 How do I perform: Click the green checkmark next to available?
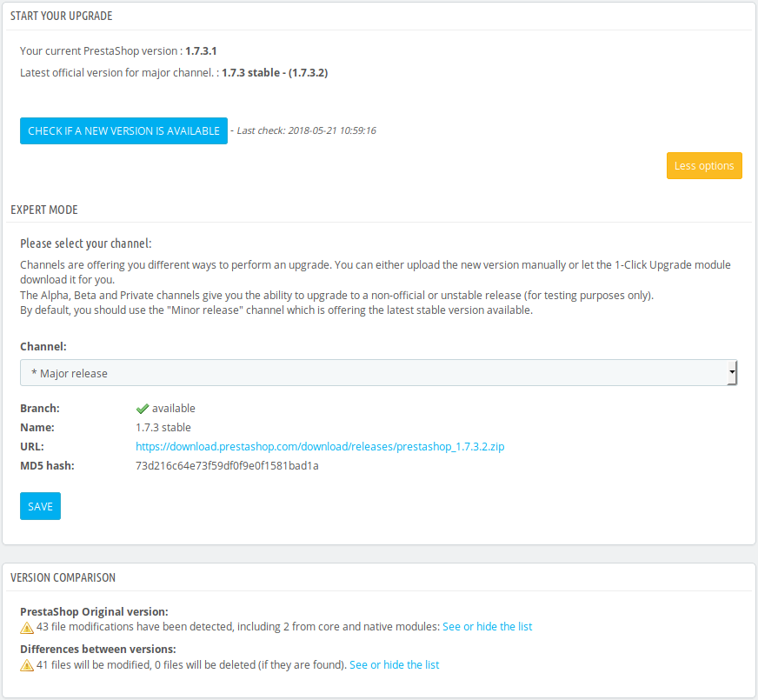coord(143,409)
